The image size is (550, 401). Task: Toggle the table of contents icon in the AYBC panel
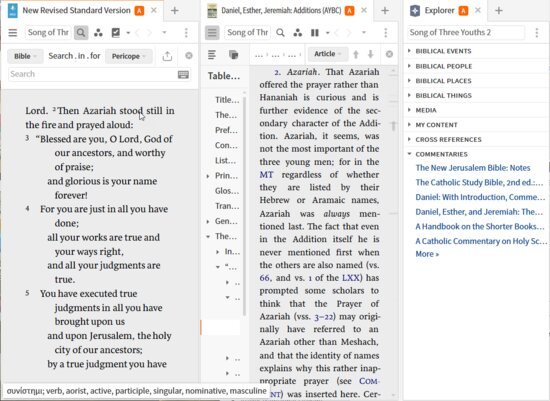point(212,33)
